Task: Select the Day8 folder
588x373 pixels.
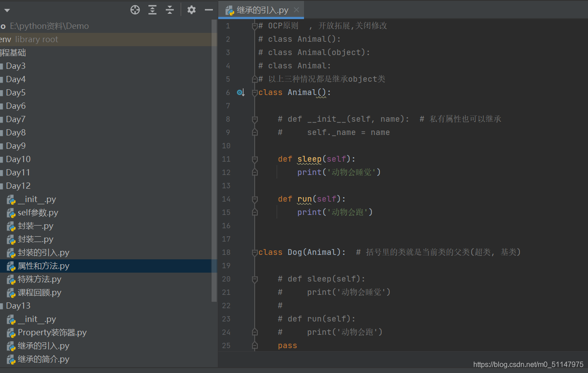Action: 16,133
